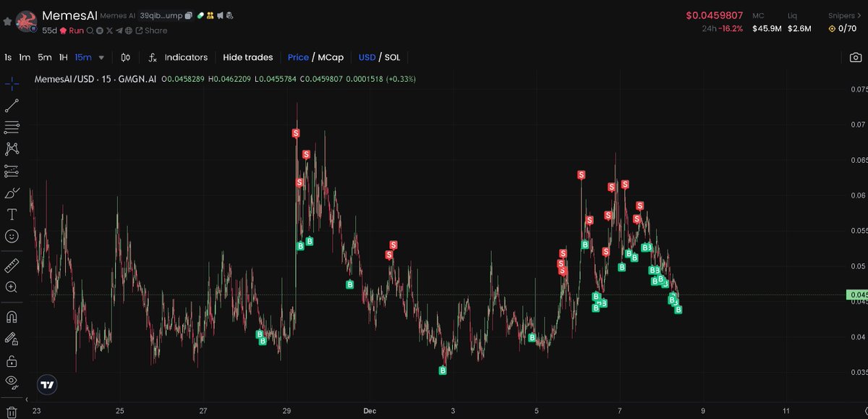Copy the 39qib...ump contract address
Viewport: 868px width, 419px height.
click(188, 15)
